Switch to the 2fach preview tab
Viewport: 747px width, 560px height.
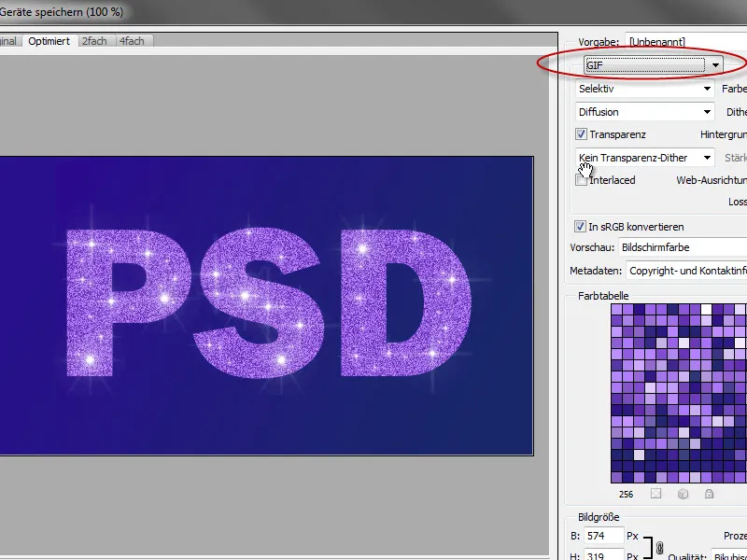[x=94, y=41]
